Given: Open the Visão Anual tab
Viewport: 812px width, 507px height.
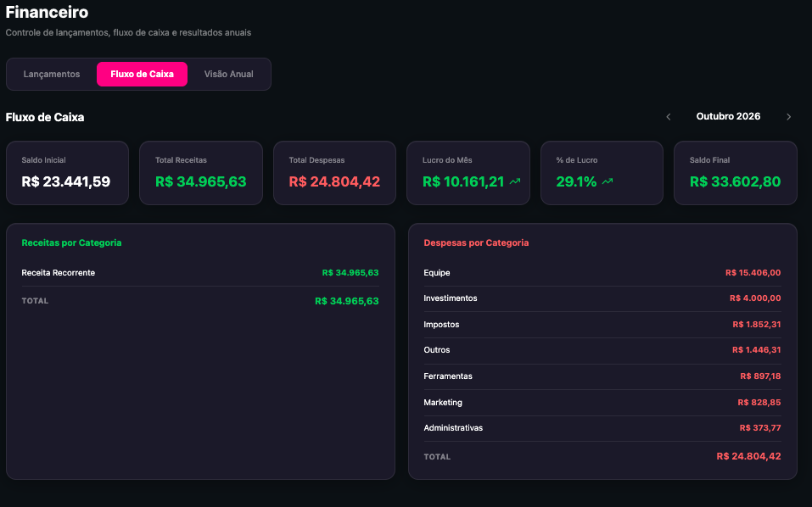Looking at the screenshot, I should tap(228, 74).
